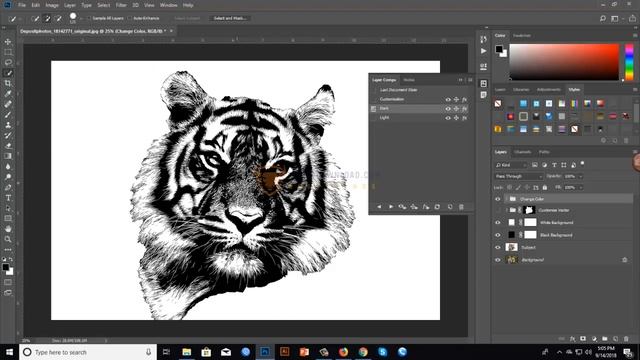Apply the Light layer comp checkbox
The image size is (640, 360).
coord(373,118)
